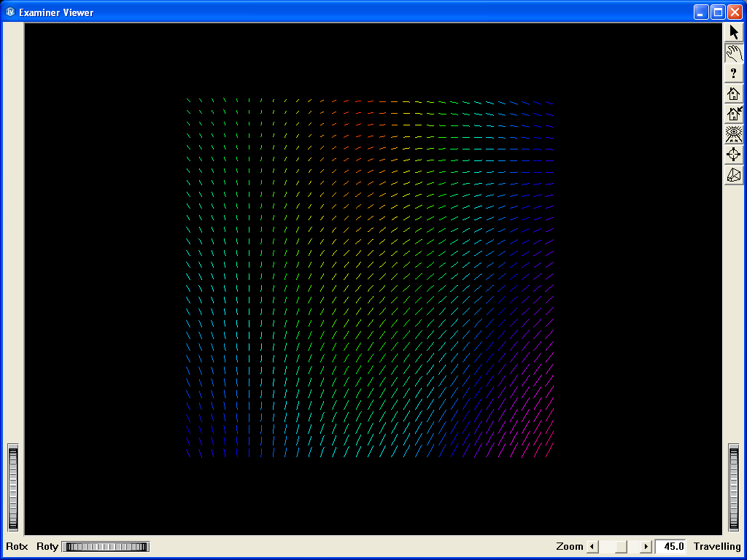
Task: Toggle the perspective camera cube icon
Action: coord(734,175)
